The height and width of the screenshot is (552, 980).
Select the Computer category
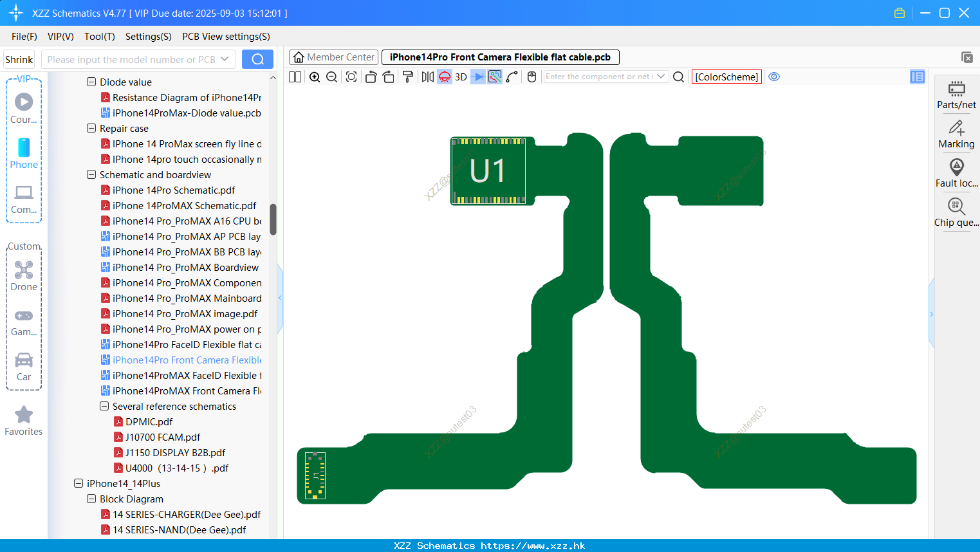[x=24, y=199]
